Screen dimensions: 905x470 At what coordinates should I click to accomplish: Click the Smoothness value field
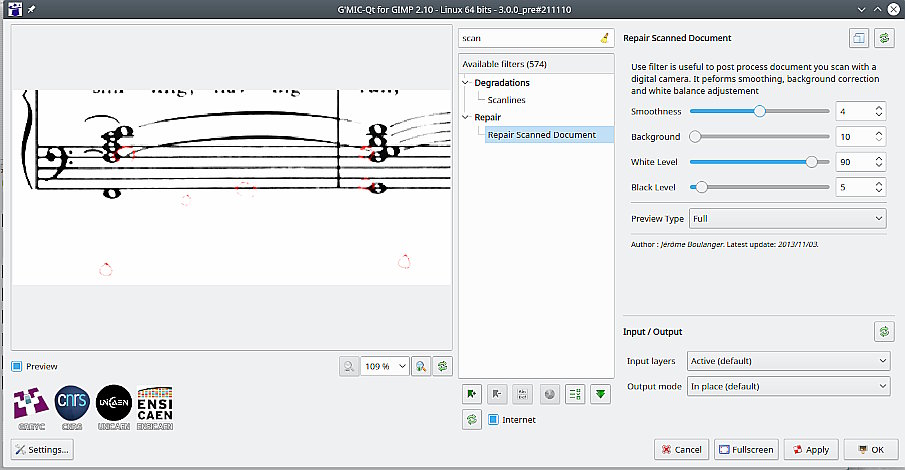point(854,111)
